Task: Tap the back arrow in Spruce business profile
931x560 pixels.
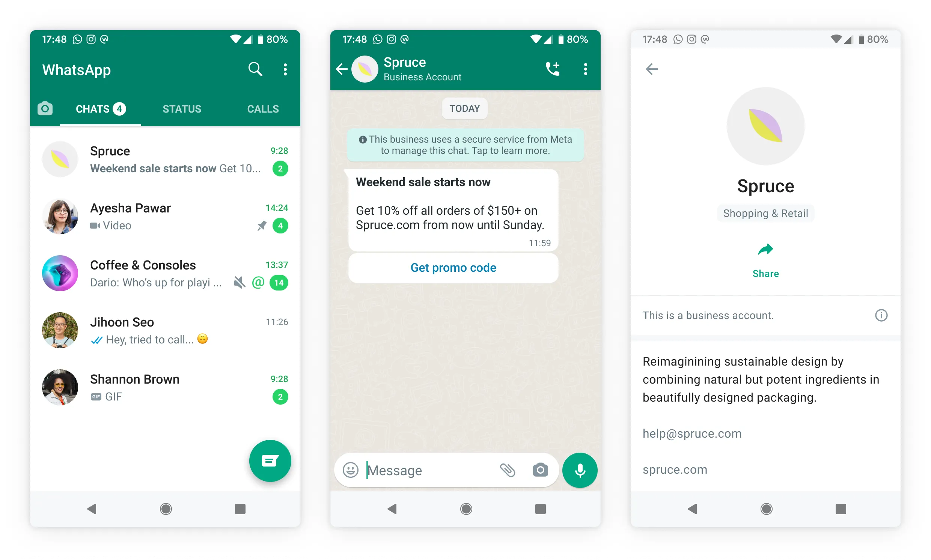Action: coord(652,69)
